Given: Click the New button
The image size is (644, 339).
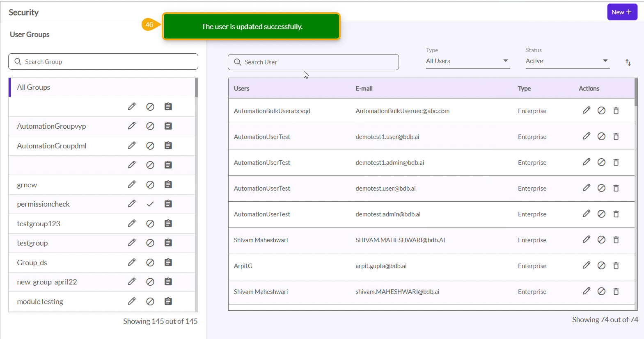Looking at the screenshot, I should point(622,12).
